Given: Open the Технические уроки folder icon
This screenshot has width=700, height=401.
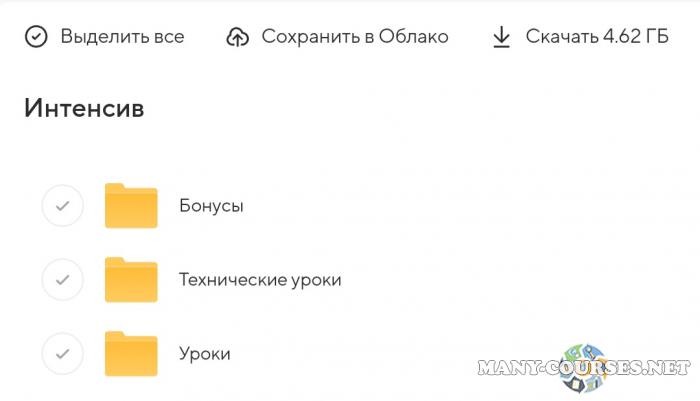Looking at the screenshot, I should tap(131, 280).
